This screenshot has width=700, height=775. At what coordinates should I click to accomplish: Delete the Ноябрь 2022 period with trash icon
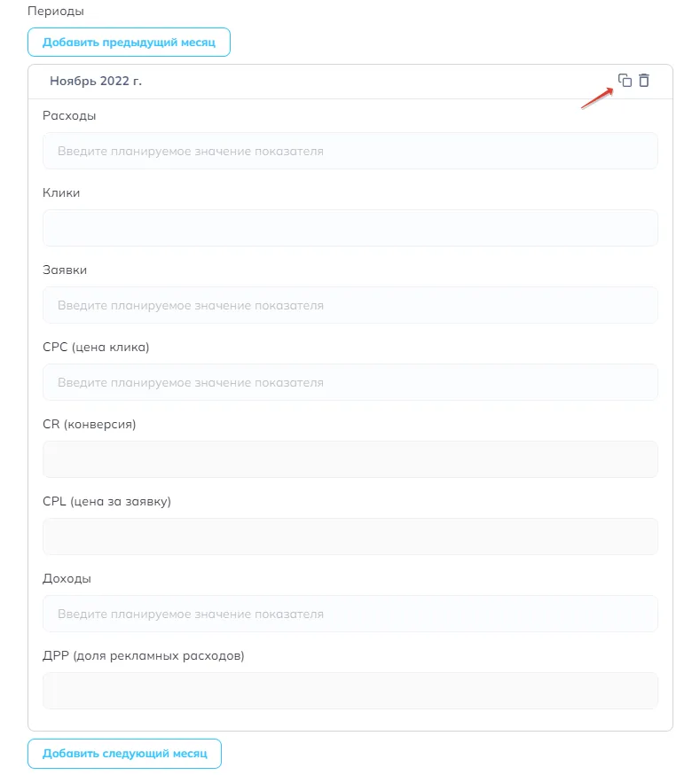(643, 80)
